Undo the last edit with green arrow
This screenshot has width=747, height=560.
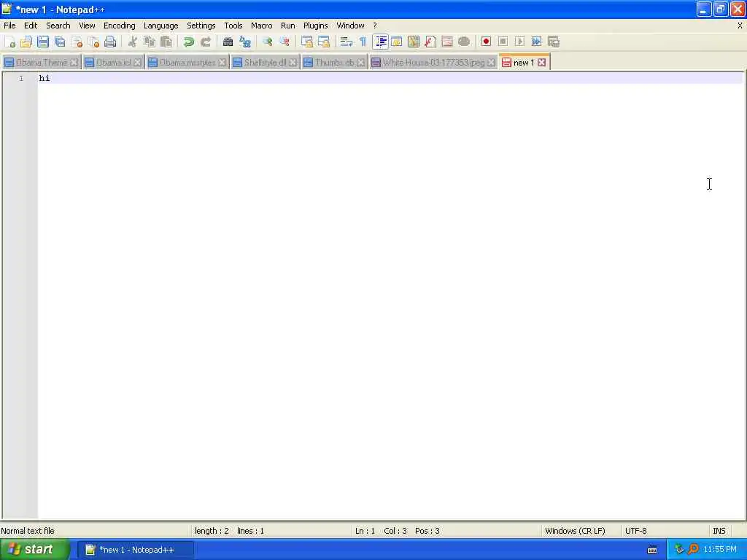click(x=189, y=42)
